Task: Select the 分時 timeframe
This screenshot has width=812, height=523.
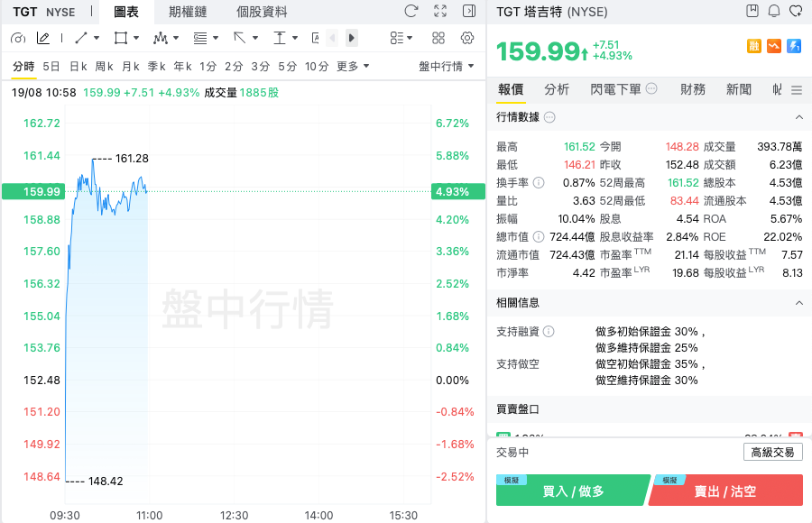Action: [x=23, y=67]
